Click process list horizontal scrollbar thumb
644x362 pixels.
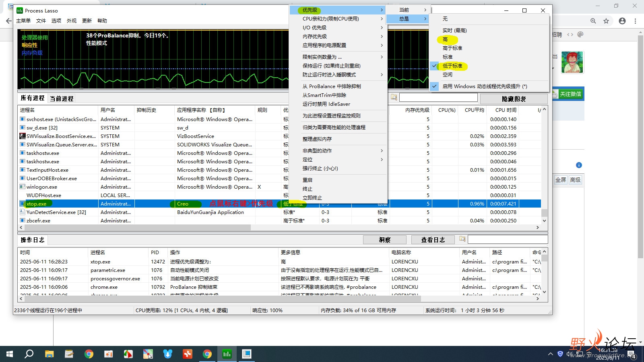tap(137, 227)
